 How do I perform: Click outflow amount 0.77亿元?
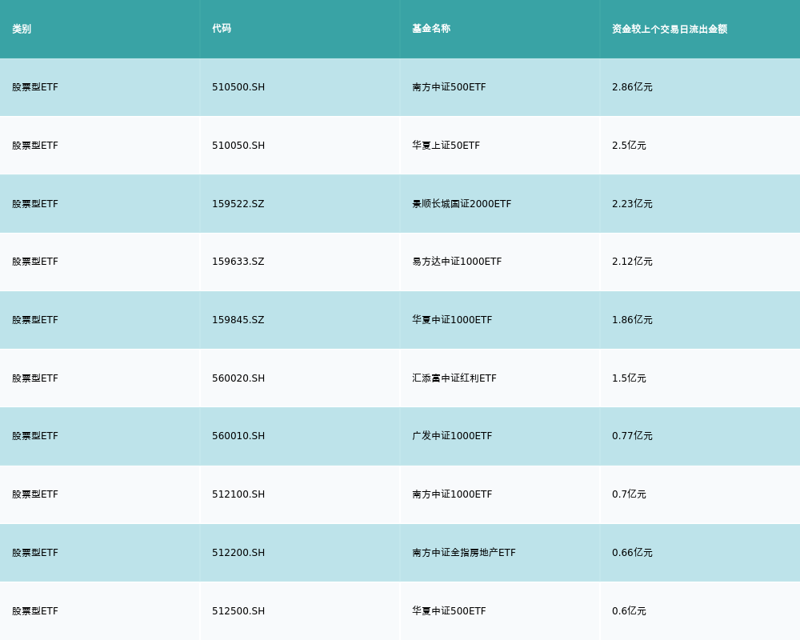click(x=632, y=436)
